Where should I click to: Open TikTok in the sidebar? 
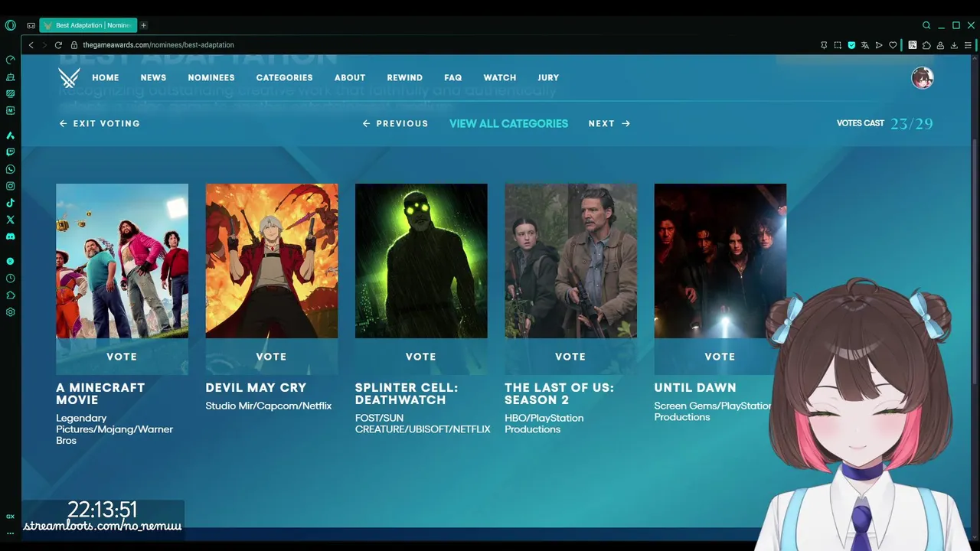(x=10, y=203)
